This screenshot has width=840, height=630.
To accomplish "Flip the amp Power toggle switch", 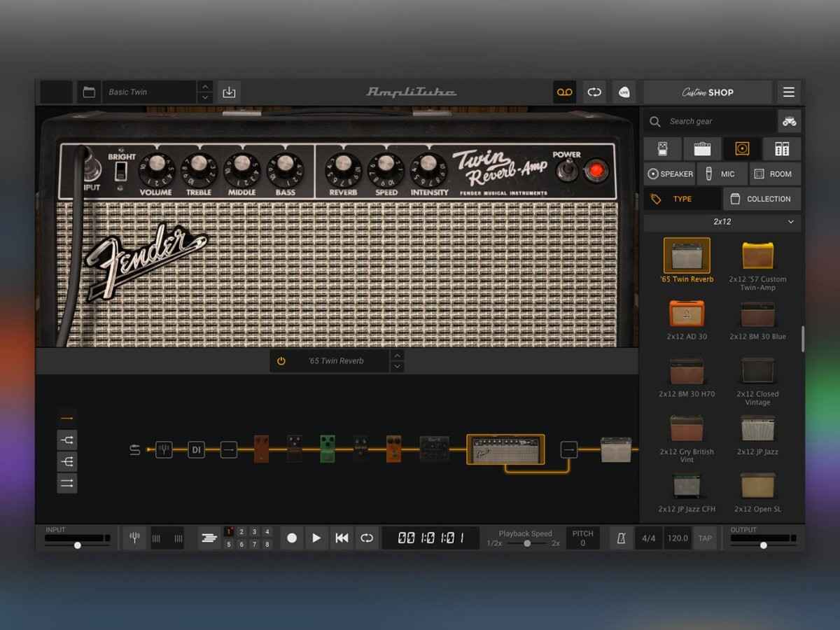I will [566, 169].
